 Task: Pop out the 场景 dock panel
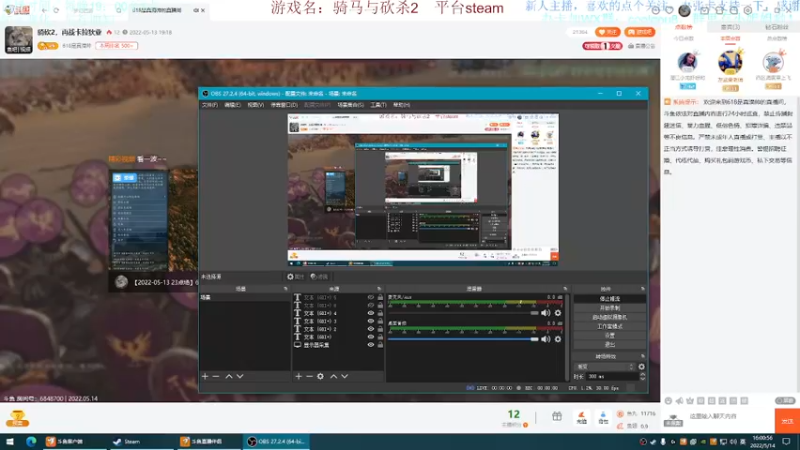click(286, 289)
